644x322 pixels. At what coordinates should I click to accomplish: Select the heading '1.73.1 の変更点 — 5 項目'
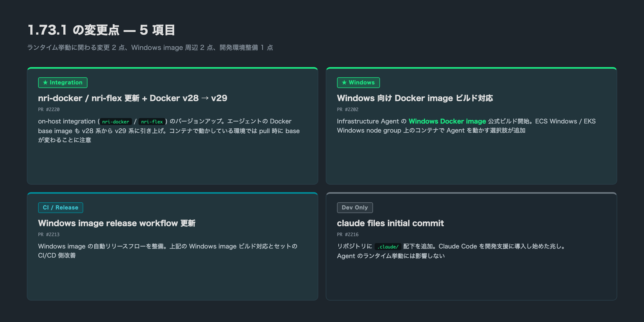pyautogui.click(x=101, y=30)
